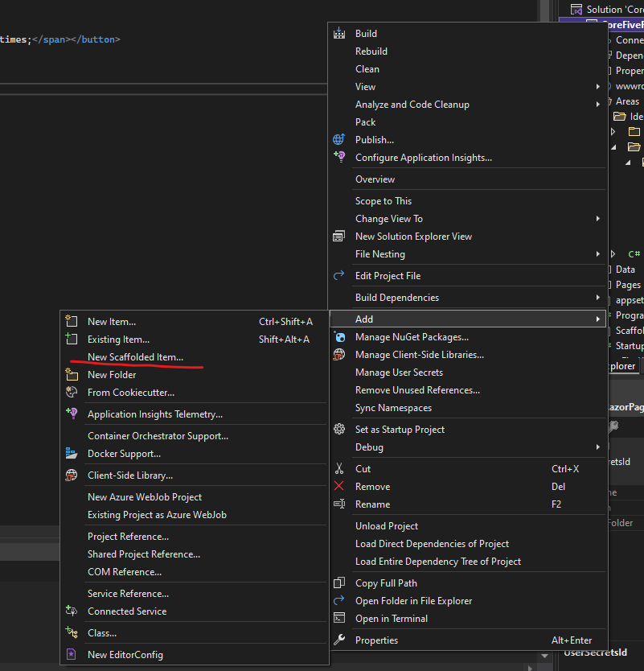644x671 pixels.
Task: Click the New Item icon in submenu
Action: 72,321
